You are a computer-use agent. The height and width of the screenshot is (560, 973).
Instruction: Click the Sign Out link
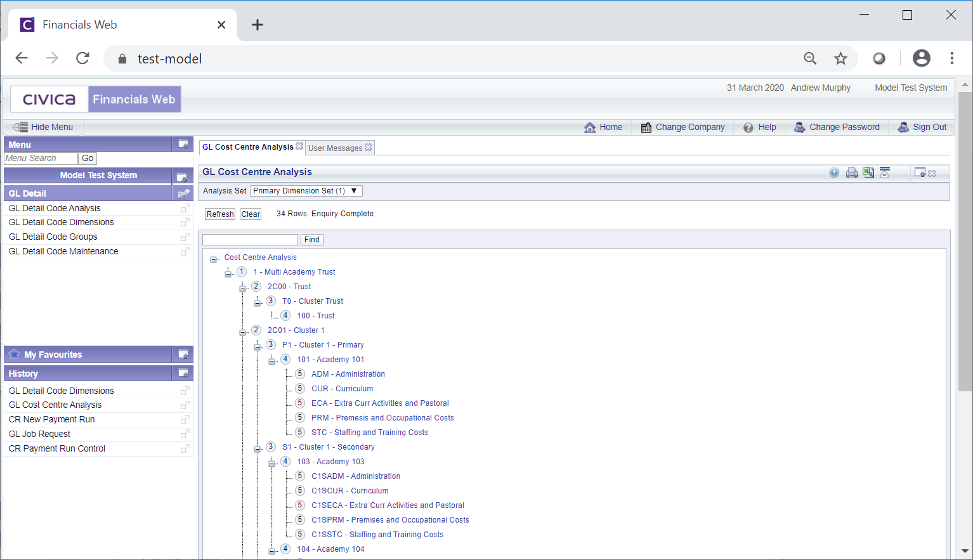(929, 127)
